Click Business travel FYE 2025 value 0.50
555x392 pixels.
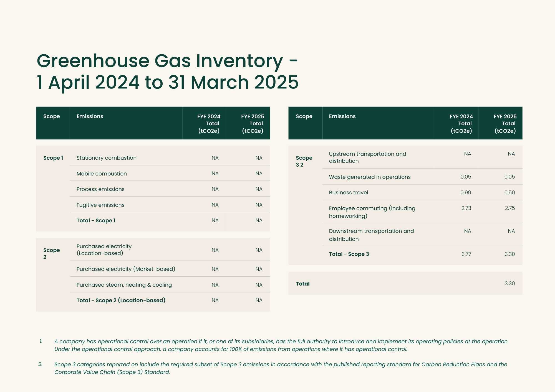click(x=509, y=192)
